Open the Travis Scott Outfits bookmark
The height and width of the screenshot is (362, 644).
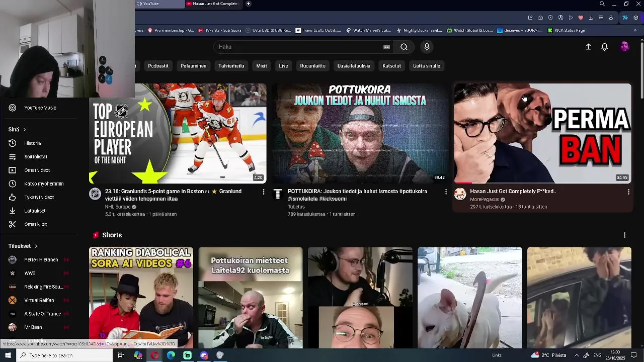317,30
